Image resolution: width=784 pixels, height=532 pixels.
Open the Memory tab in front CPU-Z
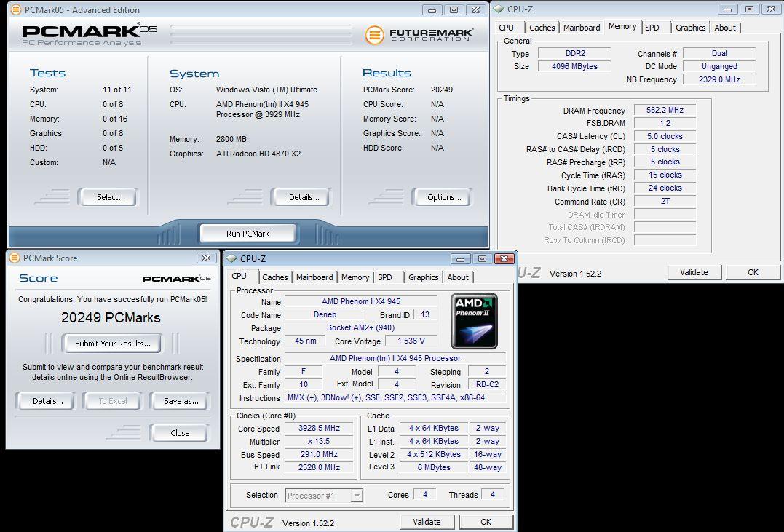click(355, 277)
